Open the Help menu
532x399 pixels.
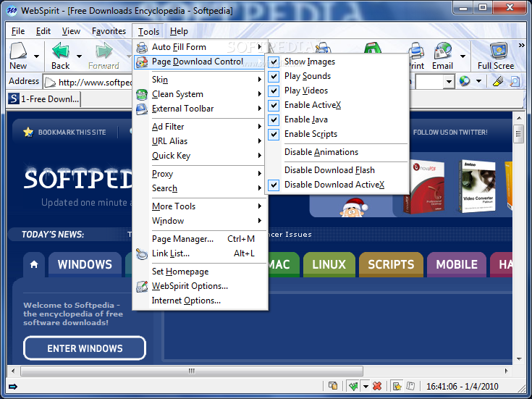click(x=179, y=31)
